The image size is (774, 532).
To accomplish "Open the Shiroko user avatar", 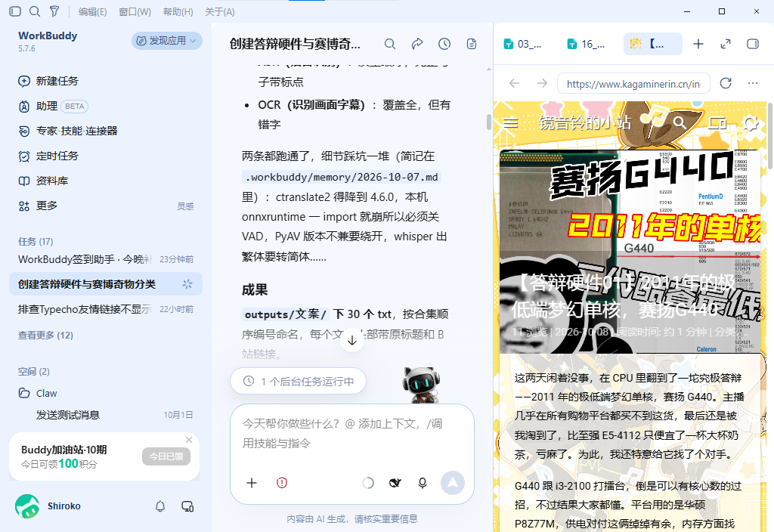I will click(27, 506).
